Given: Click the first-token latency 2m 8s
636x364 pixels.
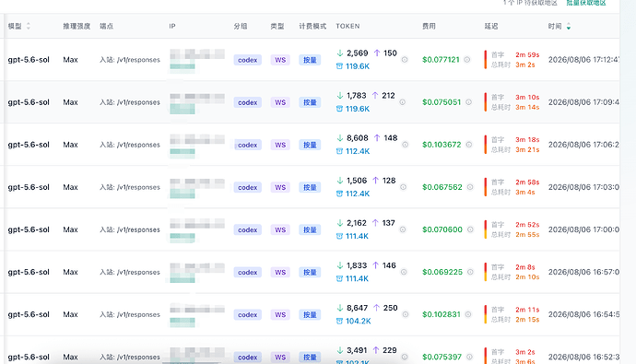Looking at the screenshot, I should [525, 267].
